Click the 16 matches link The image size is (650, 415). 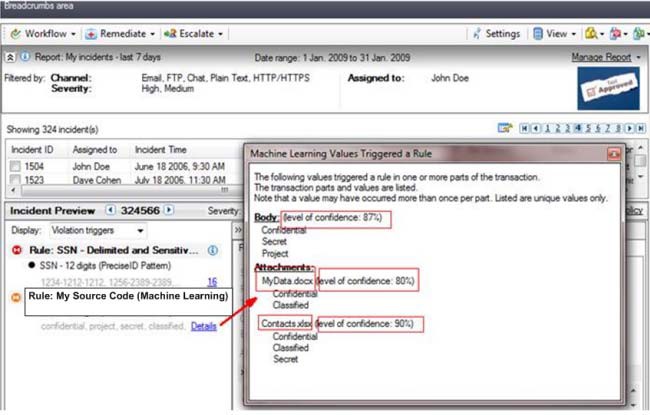211,283
